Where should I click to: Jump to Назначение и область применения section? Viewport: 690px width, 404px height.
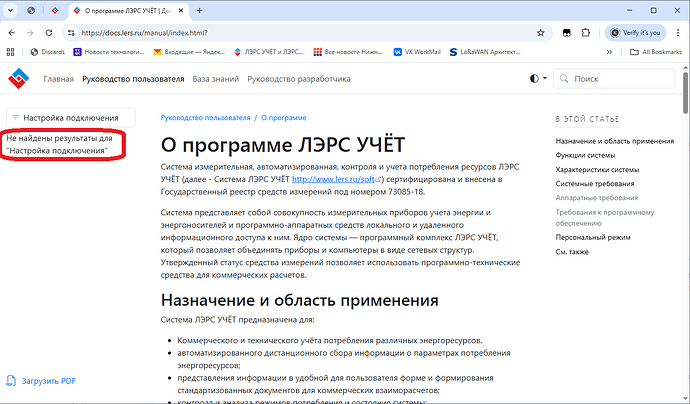click(x=615, y=141)
